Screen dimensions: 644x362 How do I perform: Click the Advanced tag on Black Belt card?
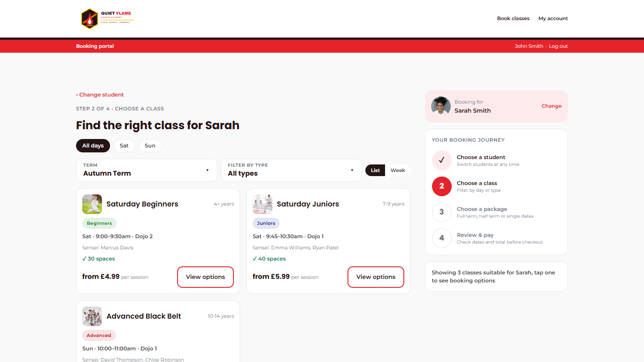[99, 336]
